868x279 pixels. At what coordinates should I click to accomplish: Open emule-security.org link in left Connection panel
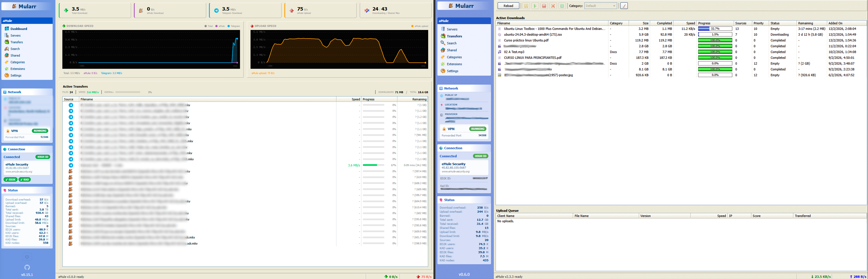(19, 172)
